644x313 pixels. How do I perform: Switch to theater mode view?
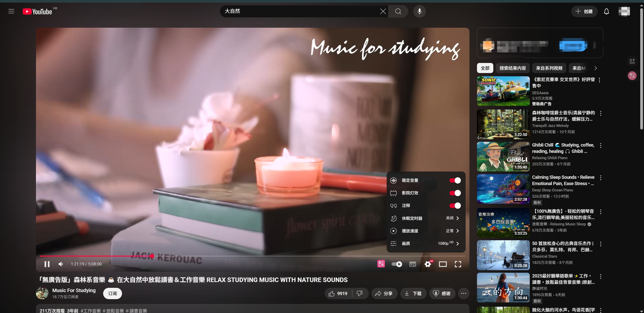point(443,264)
